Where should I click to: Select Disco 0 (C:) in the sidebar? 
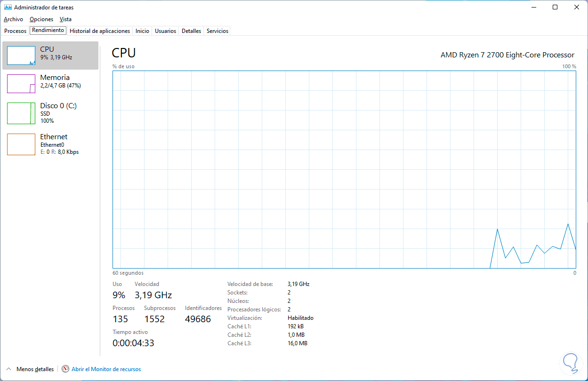click(x=50, y=113)
